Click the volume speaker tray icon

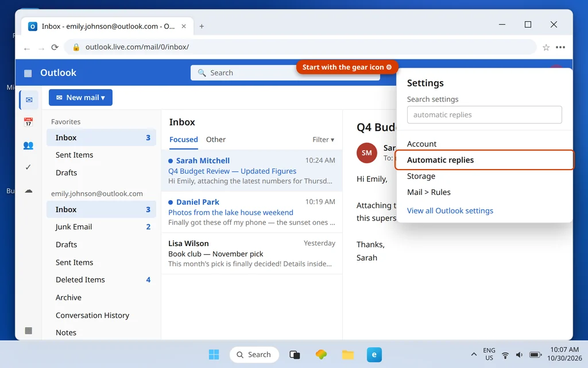tap(519, 355)
